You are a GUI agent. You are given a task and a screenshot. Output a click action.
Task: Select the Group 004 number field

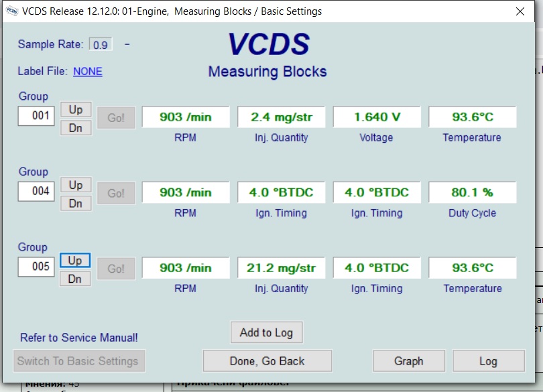coord(36,192)
